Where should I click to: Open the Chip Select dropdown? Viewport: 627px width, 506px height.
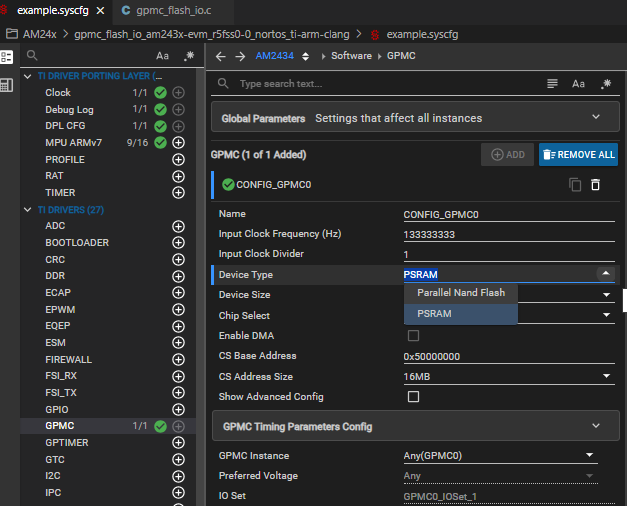(606, 315)
